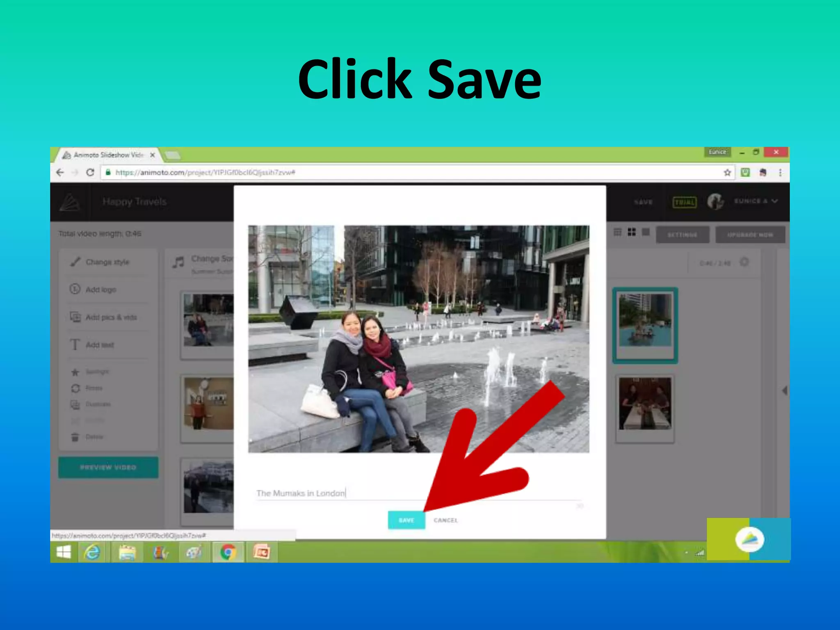Screen dimensions: 840x630
Task: Click the Add logo icon
Action: 75,289
